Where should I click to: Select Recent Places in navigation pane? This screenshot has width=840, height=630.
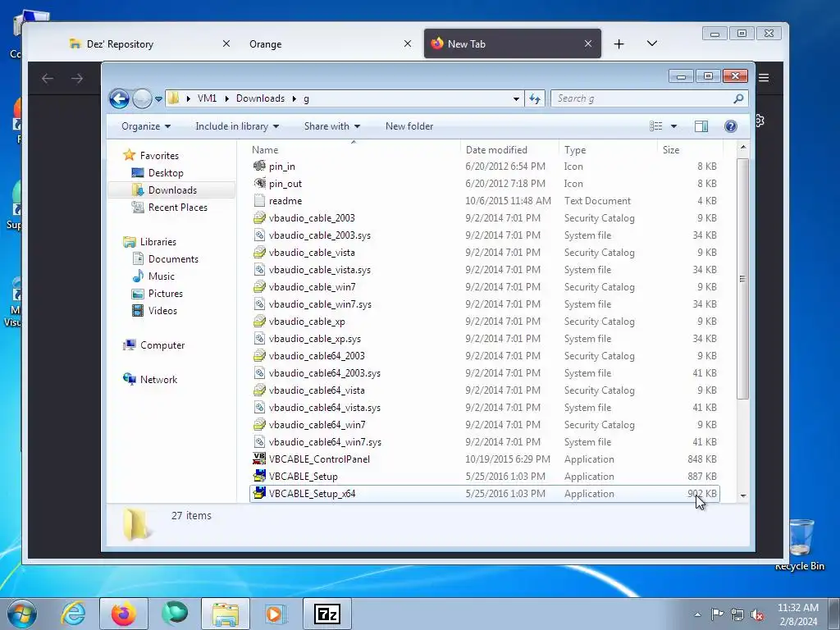click(x=177, y=208)
